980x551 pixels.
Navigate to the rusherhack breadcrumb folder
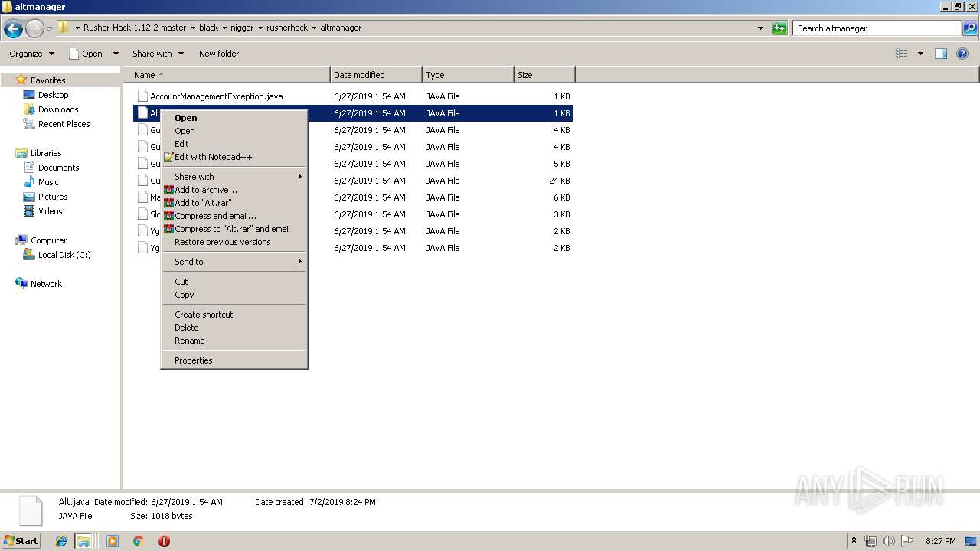coord(287,28)
